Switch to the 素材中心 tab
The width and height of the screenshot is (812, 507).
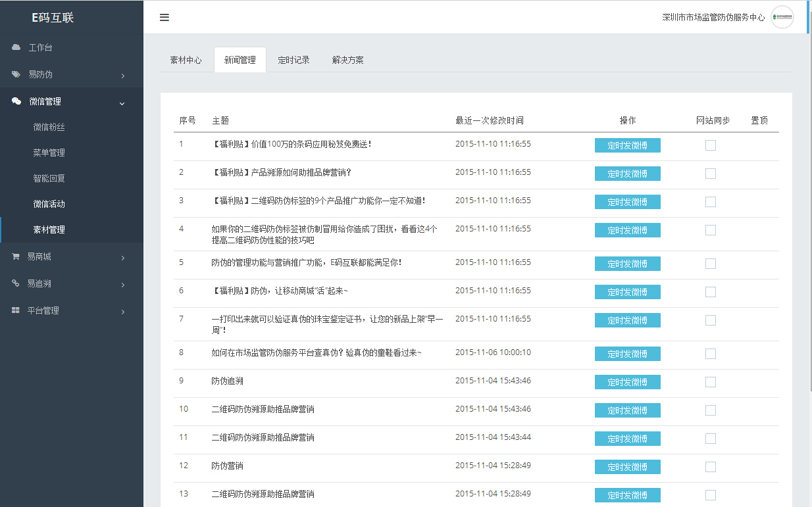pyautogui.click(x=186, y=60)
